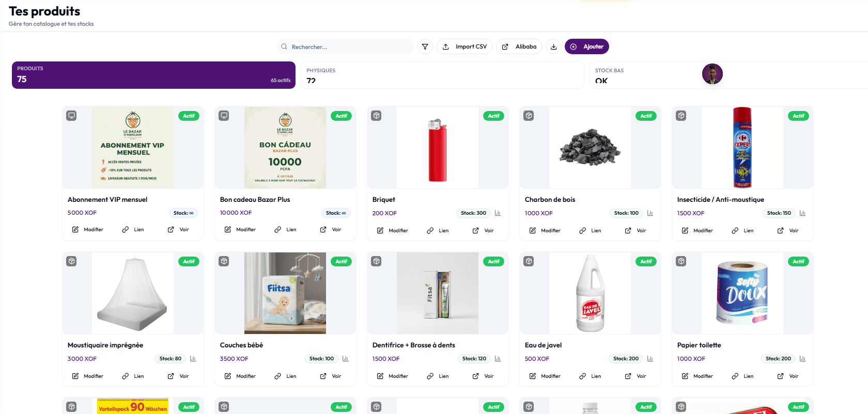Click digital product type icon on Abonnement VIP card
Screen dimensions: 868x414
pyautogui.click(x=71, y=116)
